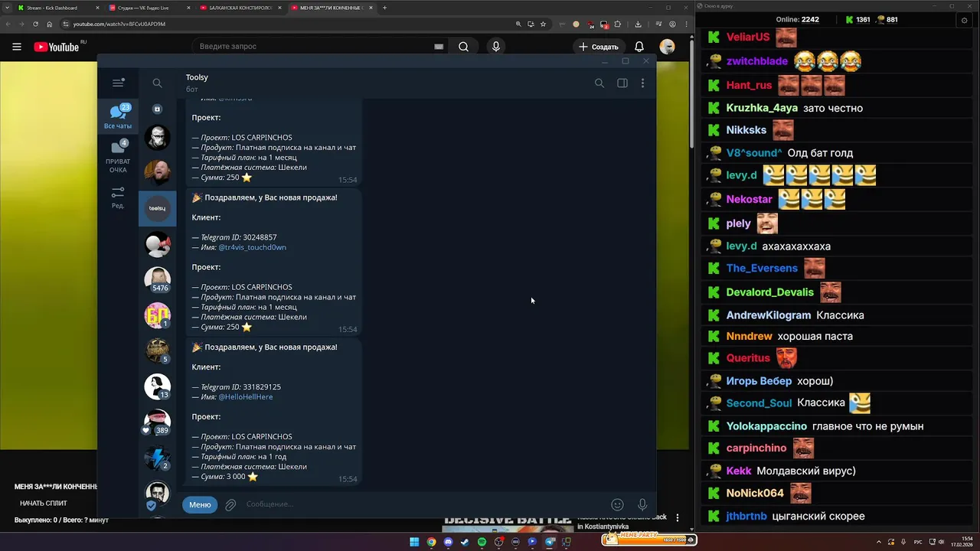This screenshot has width=980, height=551.
Task: Click the @tr4vis_touchd0wn username link
Action: (252, 247)
